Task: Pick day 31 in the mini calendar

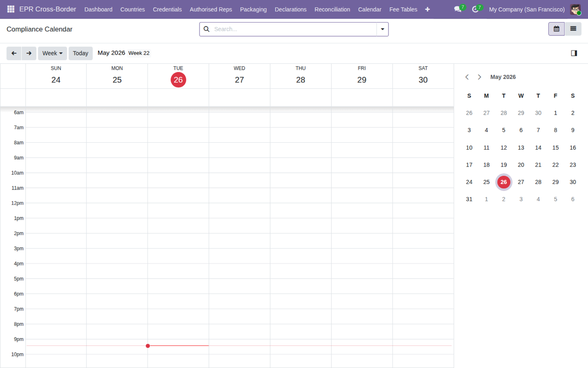Action: 469,199
